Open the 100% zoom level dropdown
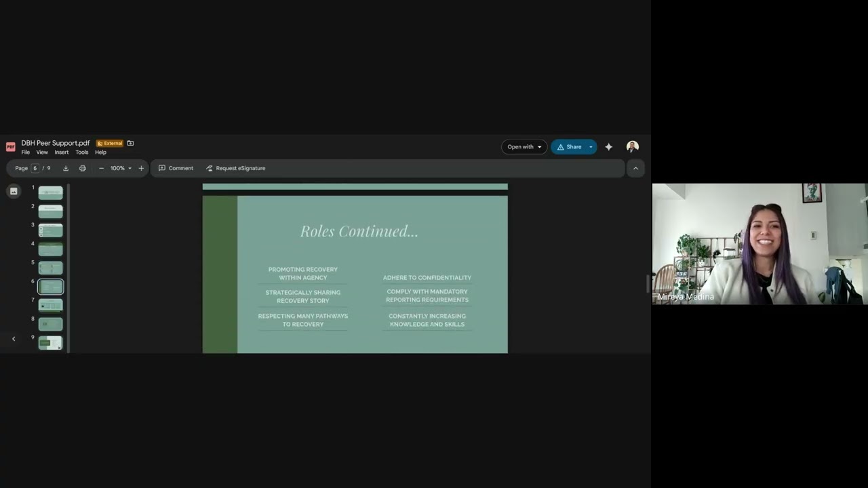The width and height of the screenshot is (868, 488). click(121, 168)
